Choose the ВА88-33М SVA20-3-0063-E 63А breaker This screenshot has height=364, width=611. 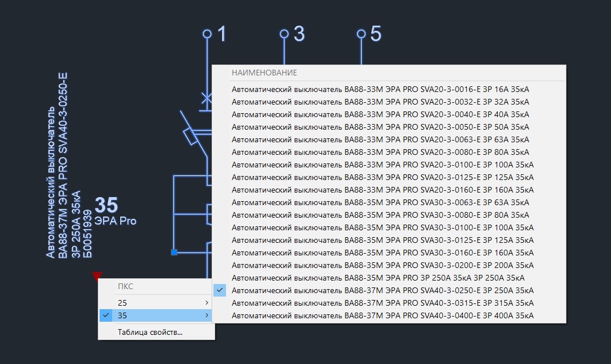tap(389, 139)
